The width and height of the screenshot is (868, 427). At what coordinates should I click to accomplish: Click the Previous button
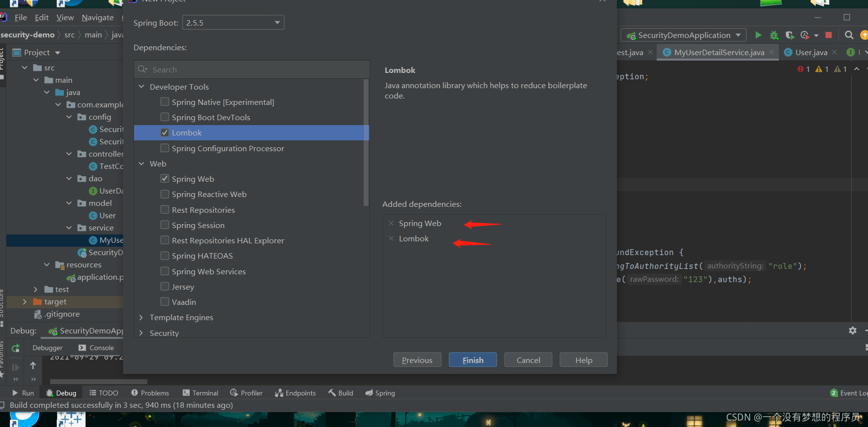pyautogui.click(x=417, y=360)
